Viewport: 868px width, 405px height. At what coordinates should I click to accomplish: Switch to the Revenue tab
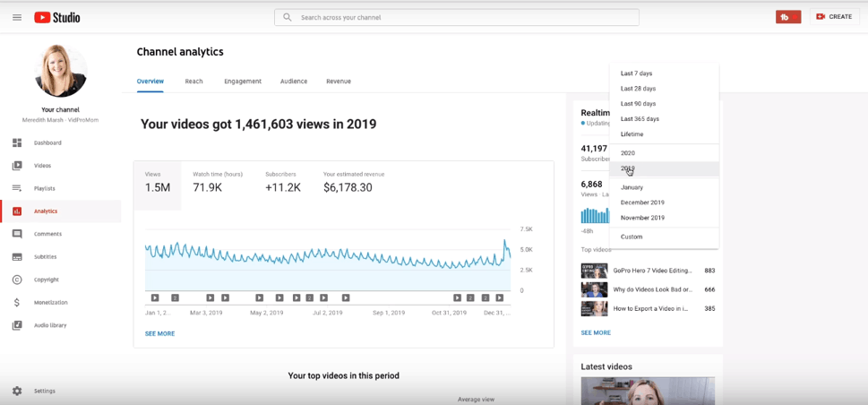coord(339,82)
